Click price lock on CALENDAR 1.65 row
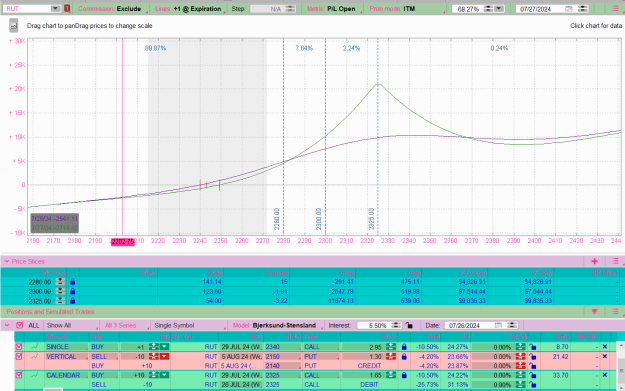This screenshot has width=625, height=391. tap(404, 375)
